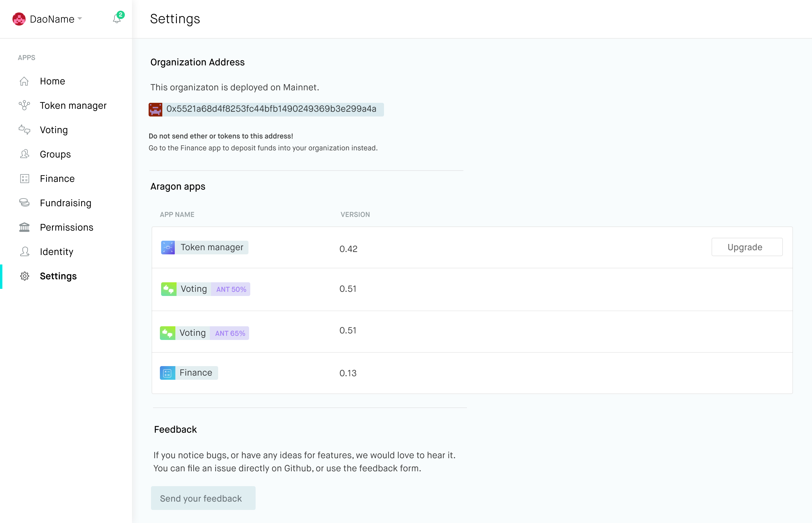
Task: Open the Fundraising app in sidebar
Action: (x=66, y=203)
